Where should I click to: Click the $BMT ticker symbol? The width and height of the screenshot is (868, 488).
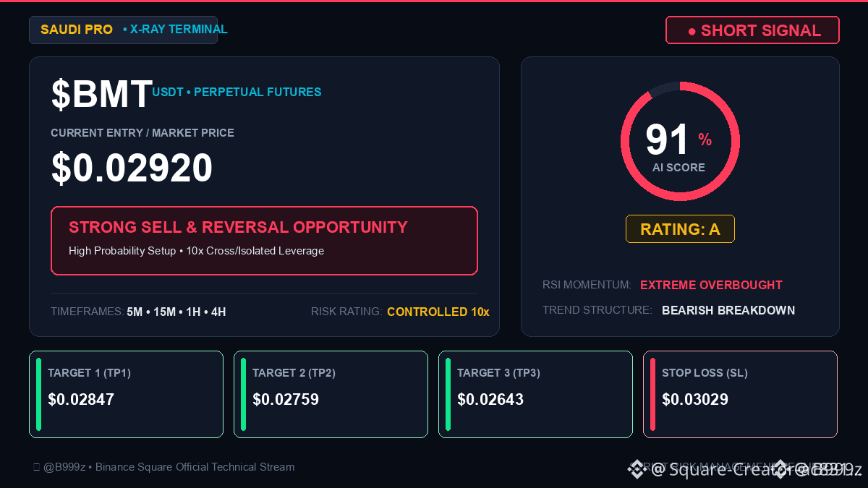[101, 95]
